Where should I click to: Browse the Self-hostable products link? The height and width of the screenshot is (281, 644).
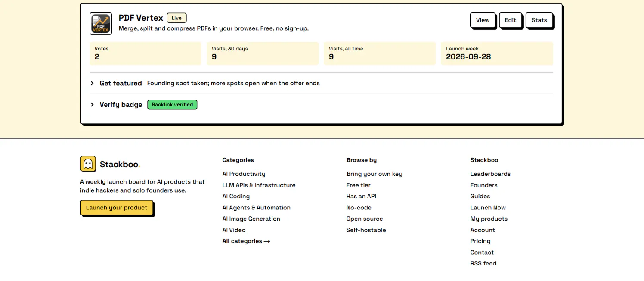[366, 230]
